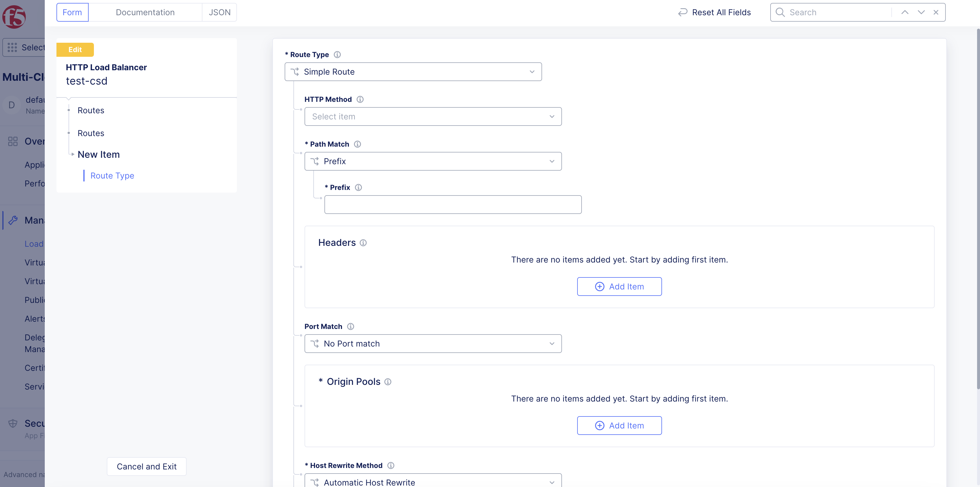Image resolution: width=980 pixels, height=487 pixels.
Task: Click Cancel and Exit button
Action: coord(147,467)
